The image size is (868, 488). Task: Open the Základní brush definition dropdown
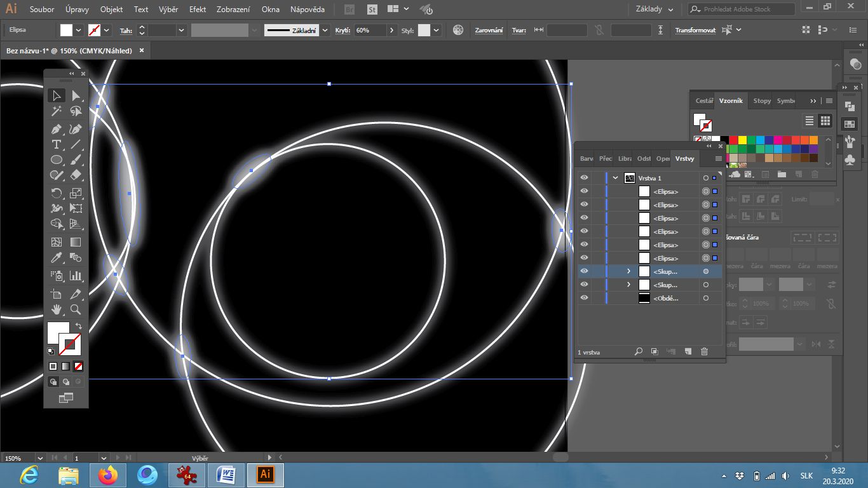coord(325,30)
